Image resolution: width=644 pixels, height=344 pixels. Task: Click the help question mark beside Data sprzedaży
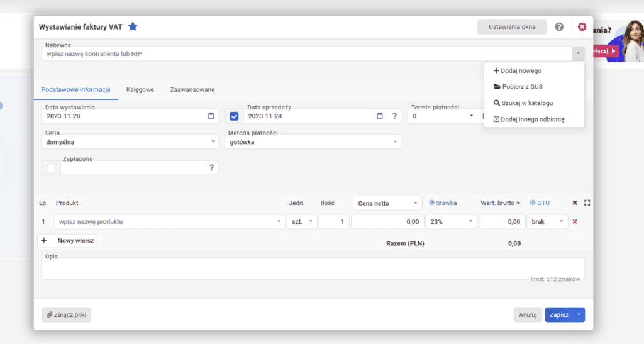pos(394,116)
